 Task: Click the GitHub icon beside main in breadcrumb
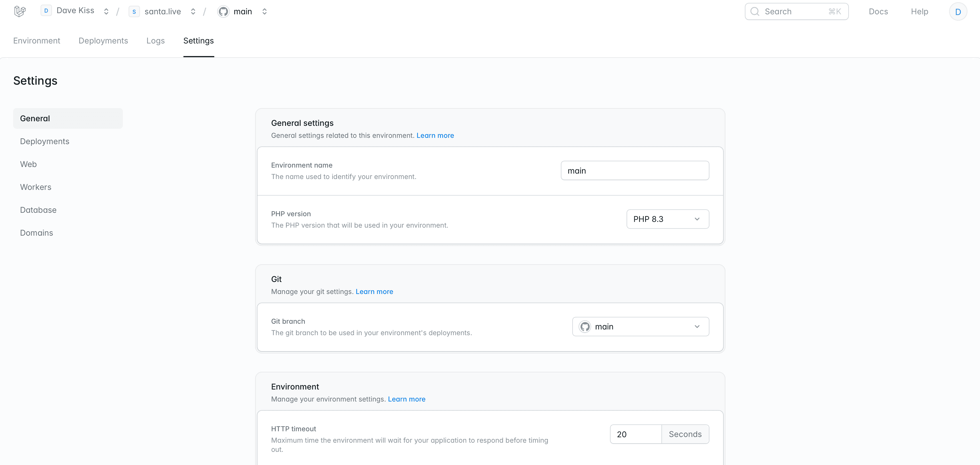[223, 11]
